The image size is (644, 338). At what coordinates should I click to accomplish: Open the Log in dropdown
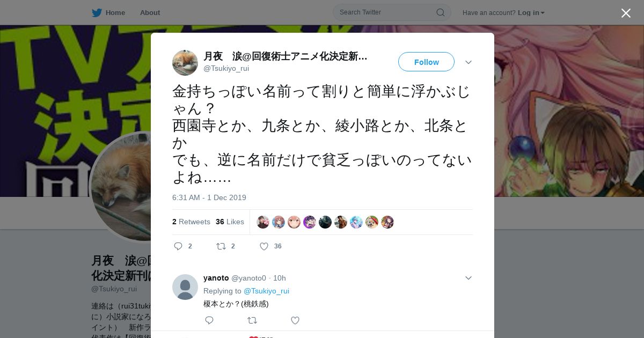[x=531, y=13]
